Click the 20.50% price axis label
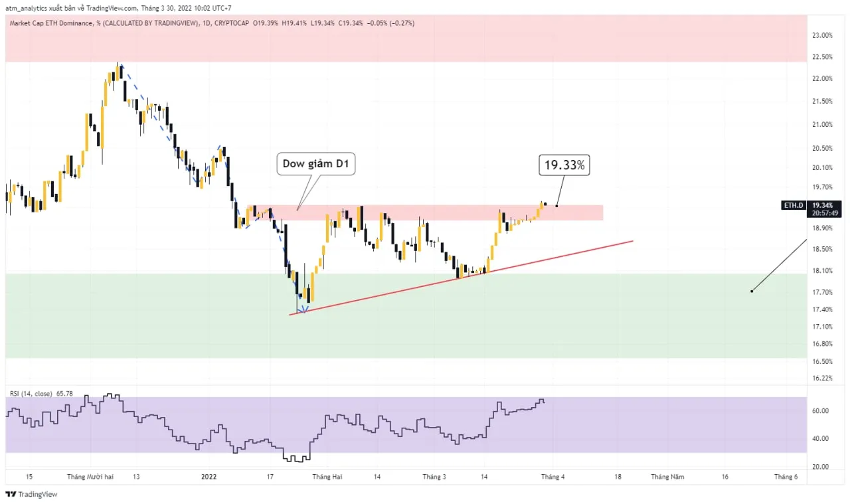850x504 pixels. [822, 149]
